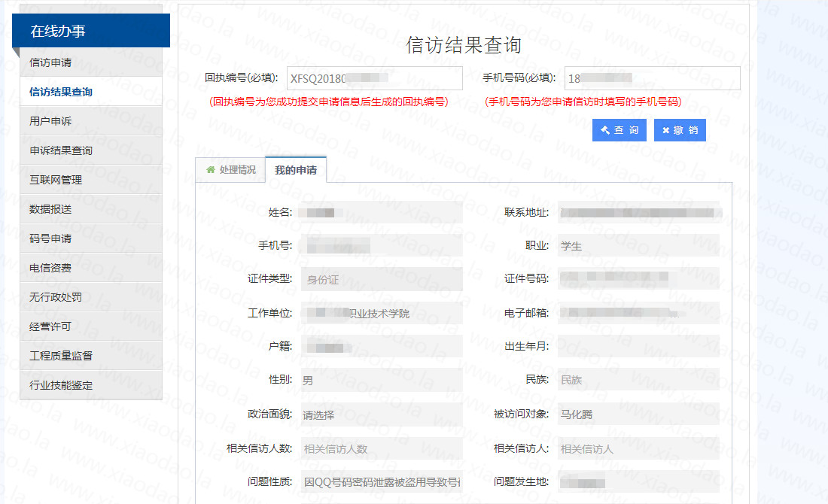Open the 证件类型 dropdown showing 身份证
828x504 pixels.
pyautogui.click(x=382, y=279)
